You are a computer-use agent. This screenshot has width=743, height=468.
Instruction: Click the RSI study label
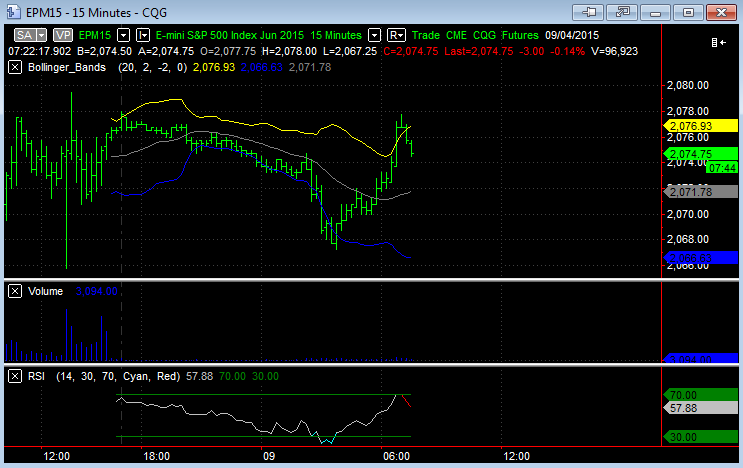(36, 377)
